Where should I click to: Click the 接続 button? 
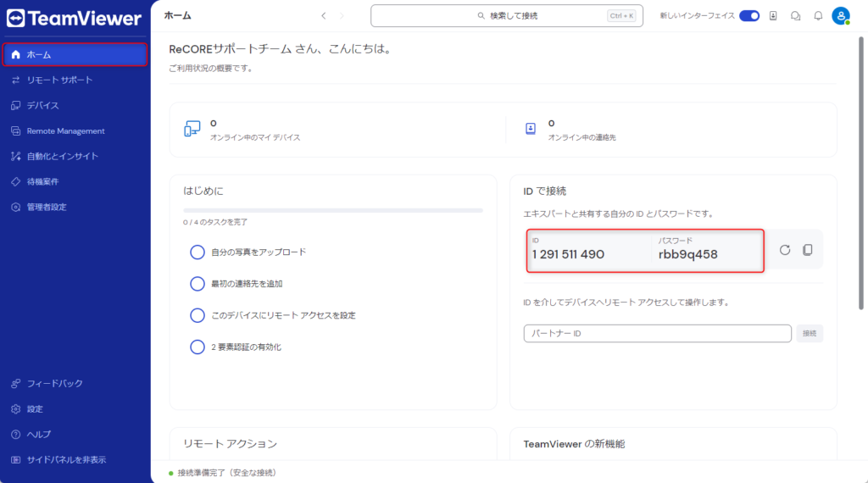[810, 334]
